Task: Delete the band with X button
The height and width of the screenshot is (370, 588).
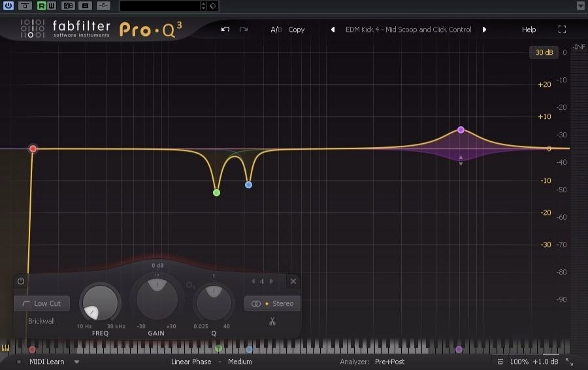Action: tap(293, 281)
